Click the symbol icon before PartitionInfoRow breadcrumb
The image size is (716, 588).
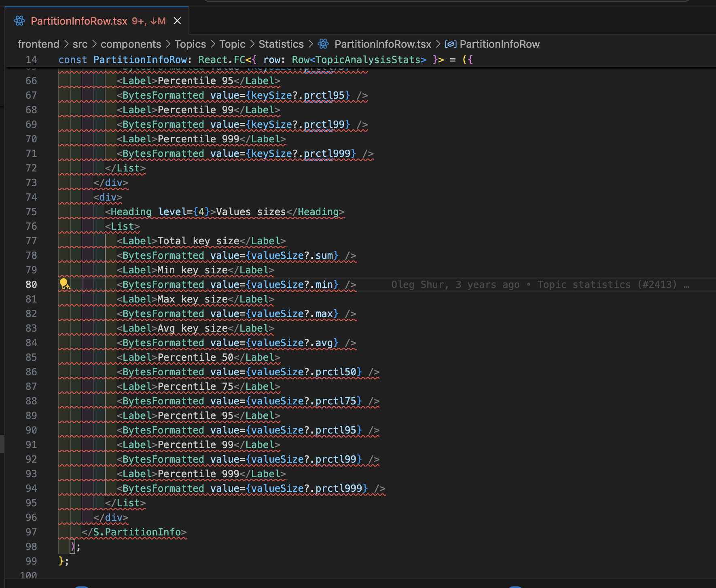pyautogui.click(x=451, y=44)
